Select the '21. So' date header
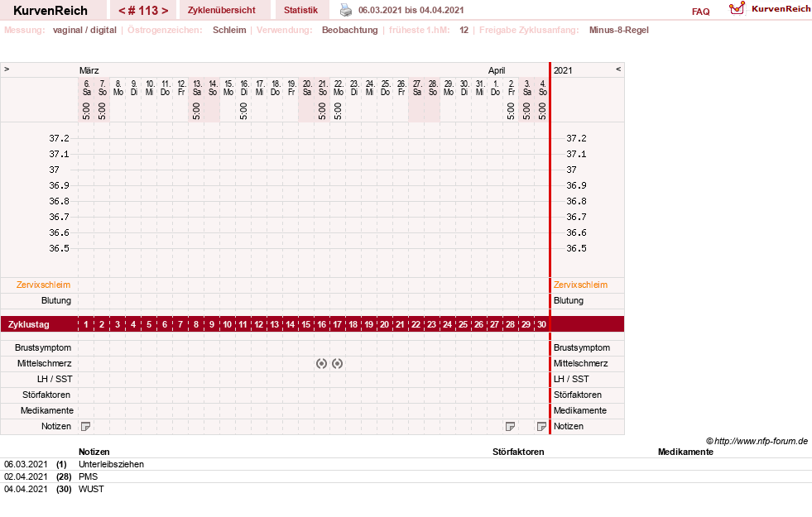The height and width of the screenshot is (517, 812). pos(323,88)
